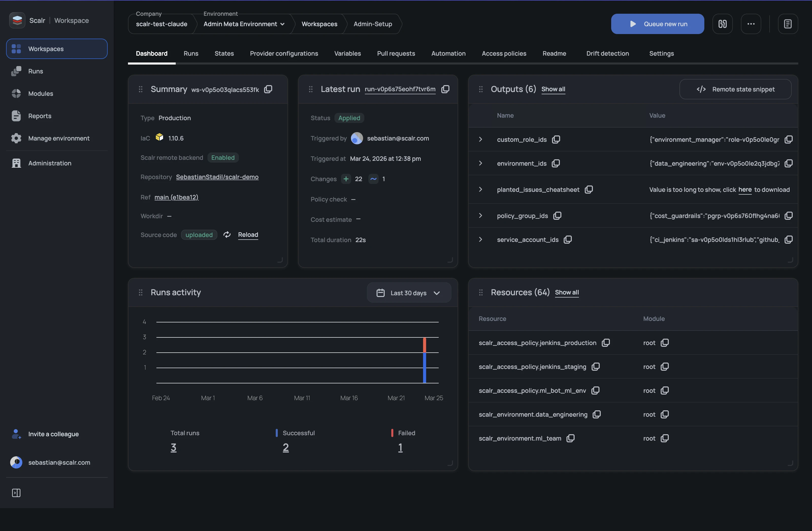Image resolution: width=812 pixels, height=531 pixels.
Task: Reload the uploaded source code
Action: pyautogui.click(x=248, y=235)
